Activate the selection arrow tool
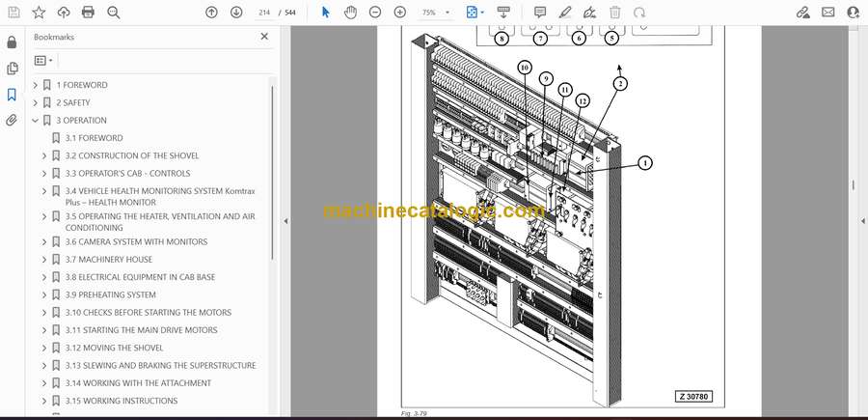This screenshot has width=868, height=420. pyautogui.click(x=326, y=13)
